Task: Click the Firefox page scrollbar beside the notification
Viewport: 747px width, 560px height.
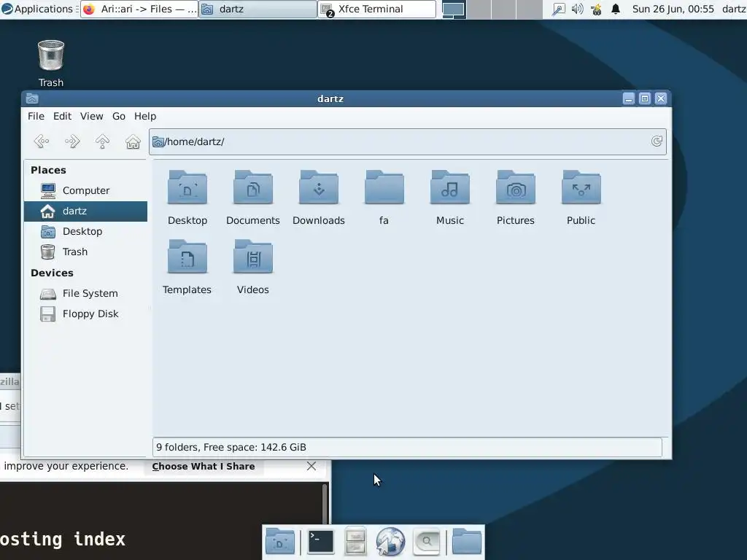Action: point(325,505)
